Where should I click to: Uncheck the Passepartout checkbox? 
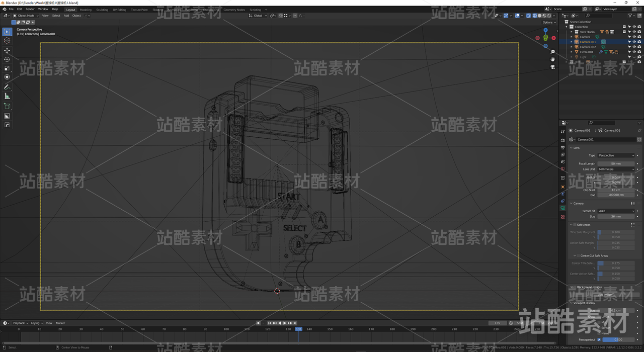(599, 339)
